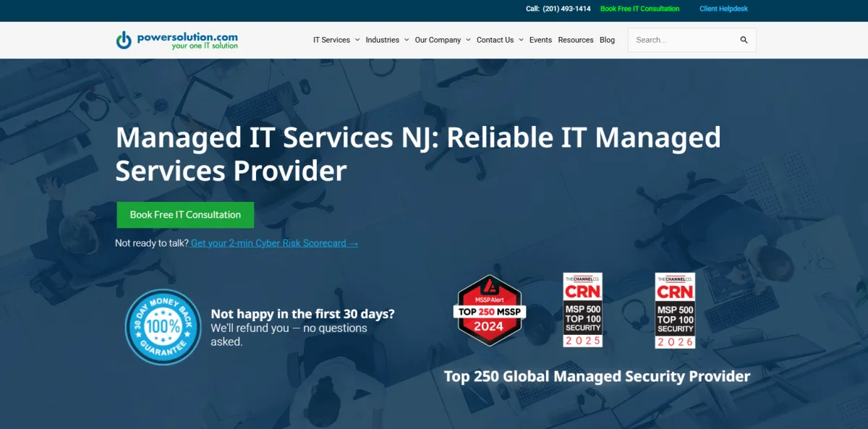Open the Contact Us menu item
The height and width of the screenshot is (429, 868).
(495, 40)
